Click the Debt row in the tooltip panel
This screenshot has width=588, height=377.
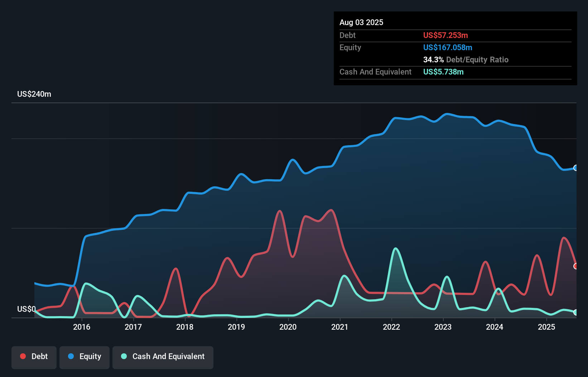point(394,35)
